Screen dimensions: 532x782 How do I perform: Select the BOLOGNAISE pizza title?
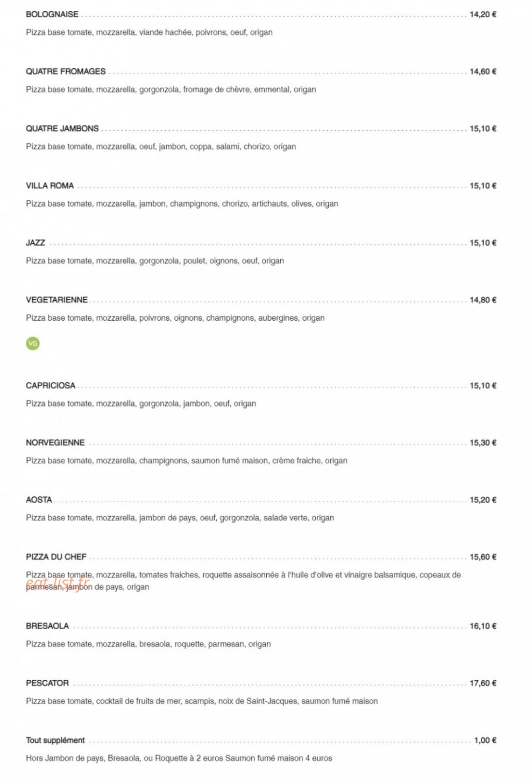[x=52, y=15]
